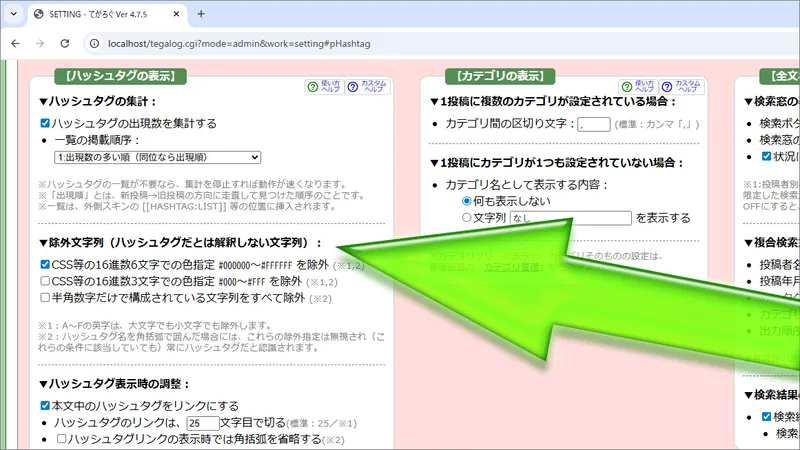Enable the 3-character hex color #000～#FFF exclusion
The height and width of the screenshot is (450, 800).
pos(46,281)
